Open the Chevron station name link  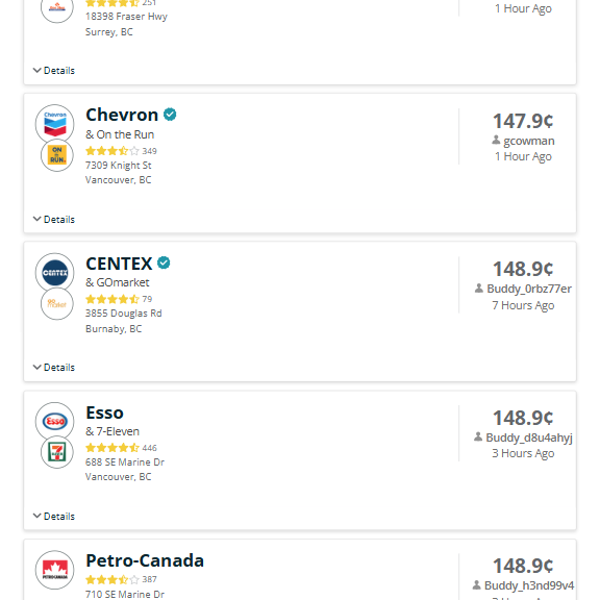pos(122,115)
